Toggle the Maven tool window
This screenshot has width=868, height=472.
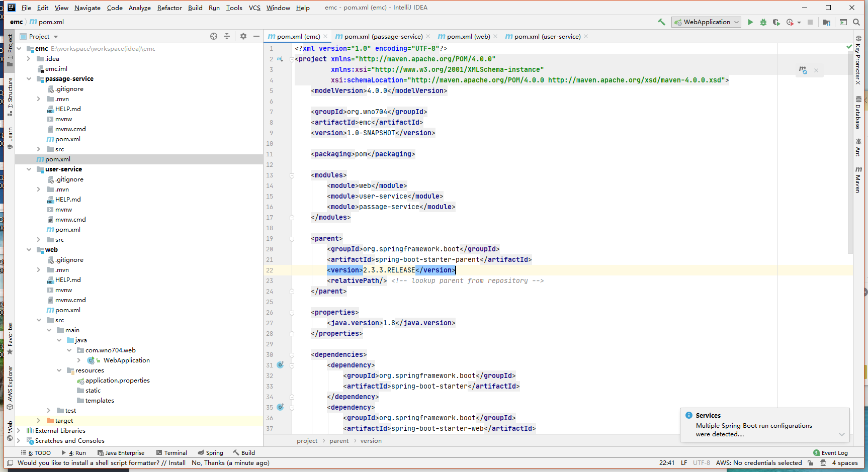[858, 179]
